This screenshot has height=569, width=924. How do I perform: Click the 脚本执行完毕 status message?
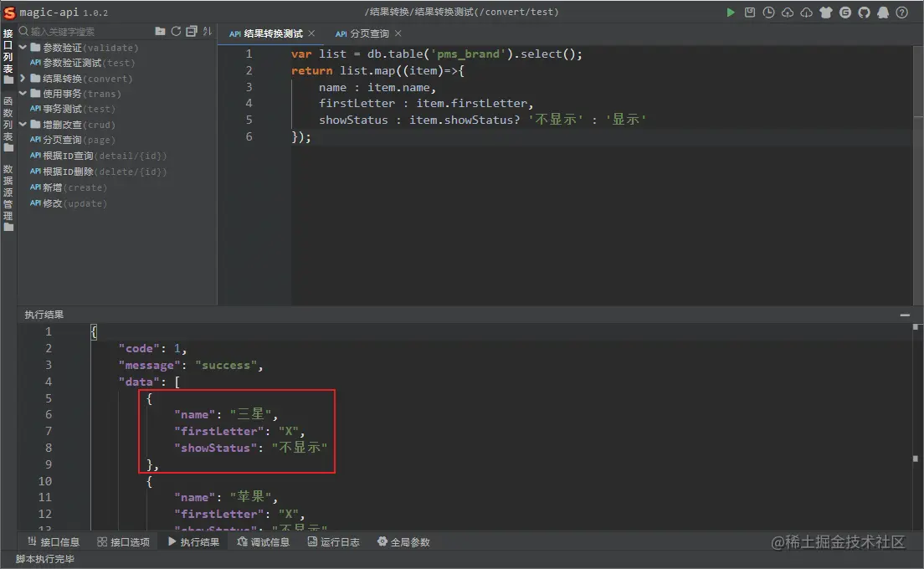pos(45,559)
